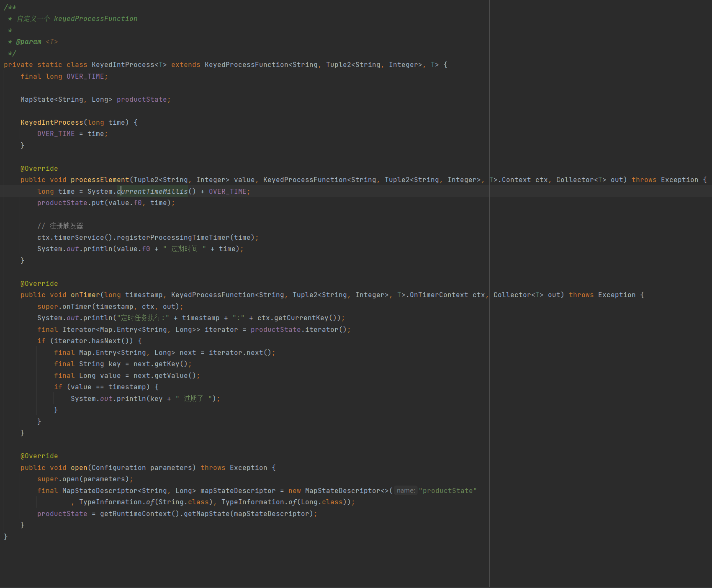The image size is (712, 588).
Task: Click the OVER_TIME field in the final long declaration
Action: pos(85,77)
